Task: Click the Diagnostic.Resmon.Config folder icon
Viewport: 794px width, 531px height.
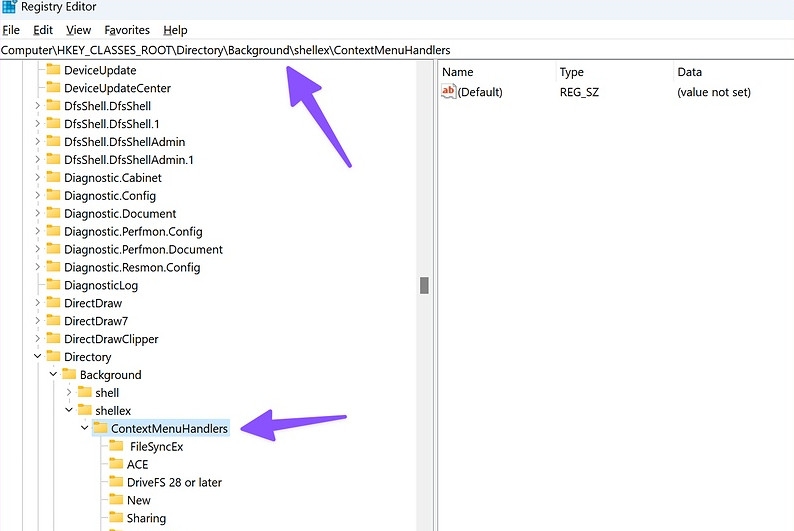Action: (x=53, y=267)
